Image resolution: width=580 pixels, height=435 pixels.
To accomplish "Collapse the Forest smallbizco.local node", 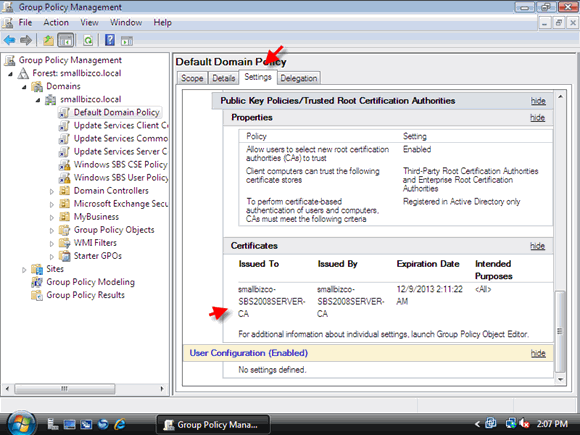I will click(10, 74).
